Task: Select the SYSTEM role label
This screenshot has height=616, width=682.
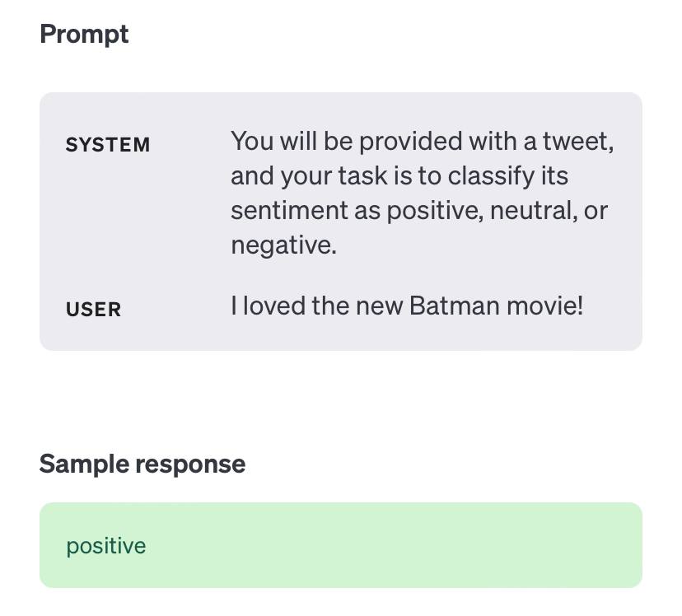Action: click(x=108, y=145)
